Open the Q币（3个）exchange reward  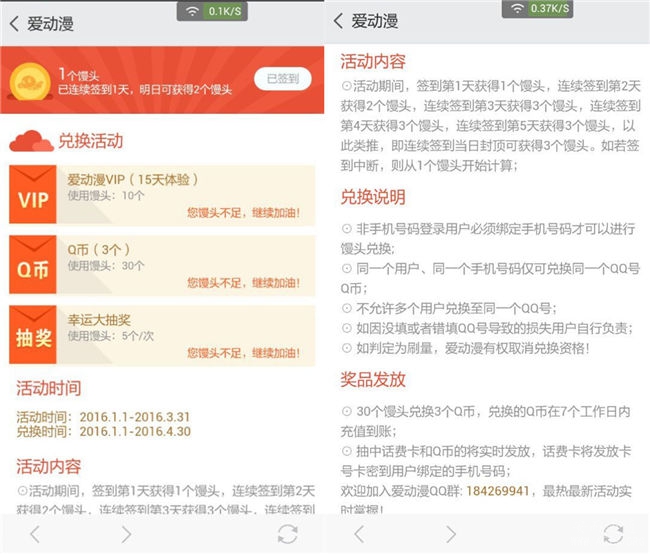click(x=162, y=265)
